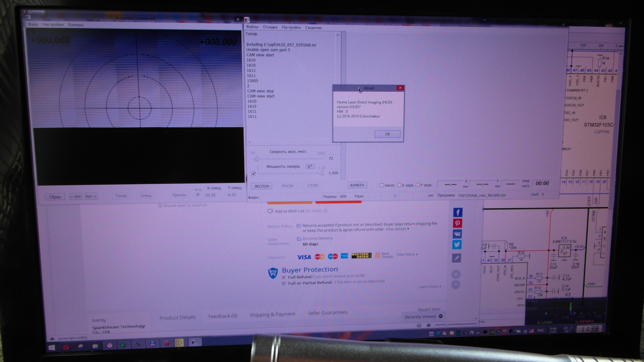Enable the X зерк. checkbox
Screen dimensions: 644x362
tap(399, 185)
